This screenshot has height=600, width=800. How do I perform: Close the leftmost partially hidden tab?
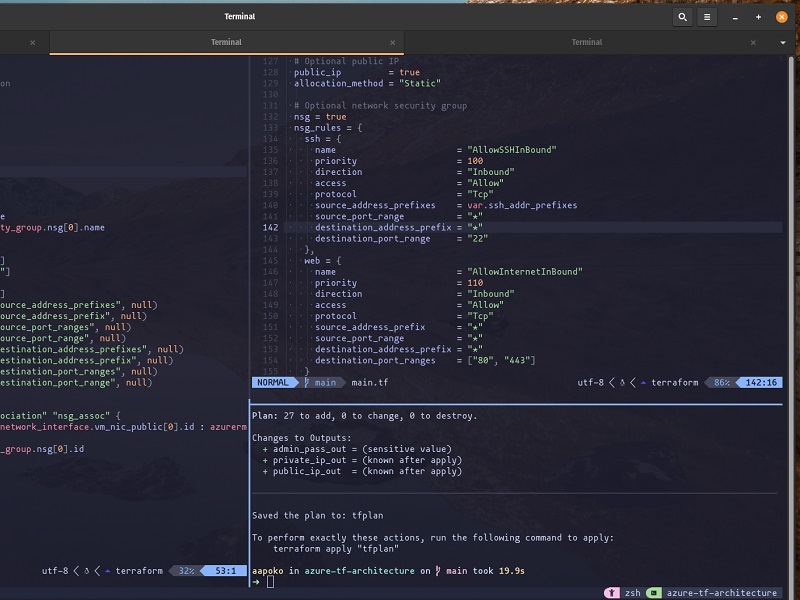[x=33, y=43]
